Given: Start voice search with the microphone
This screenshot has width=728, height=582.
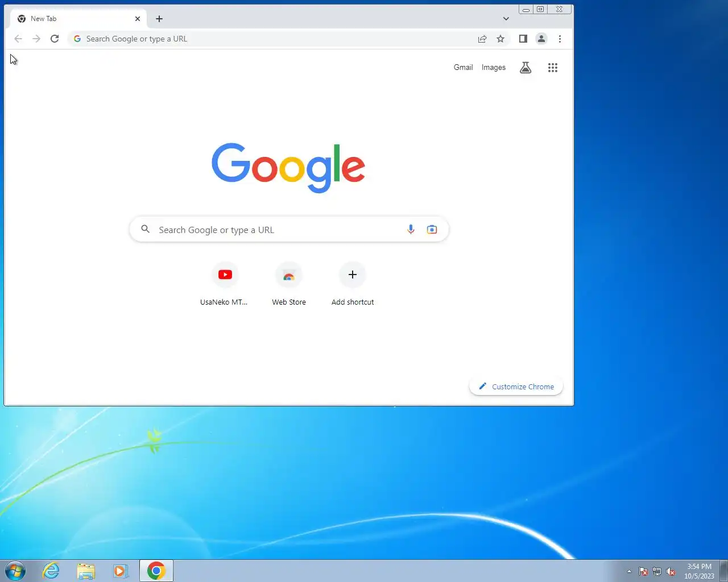Looking at the screenshot, I should click(x=411, y=230).
